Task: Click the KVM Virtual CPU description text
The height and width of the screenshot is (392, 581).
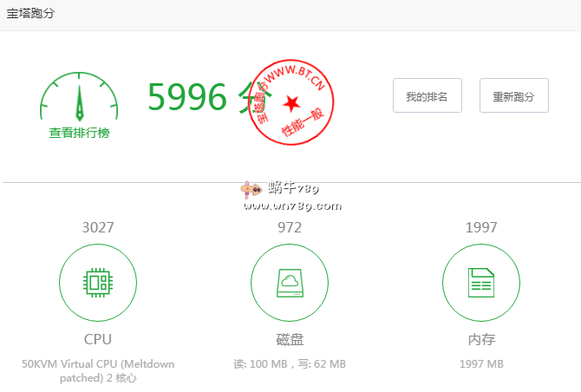Action: (x=98, y=370)
